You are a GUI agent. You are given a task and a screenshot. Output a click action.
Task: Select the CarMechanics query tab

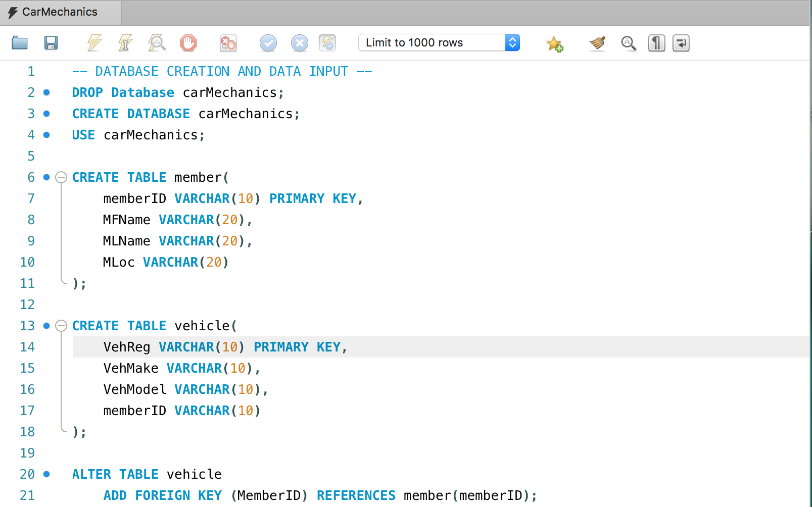click(60, 12)
